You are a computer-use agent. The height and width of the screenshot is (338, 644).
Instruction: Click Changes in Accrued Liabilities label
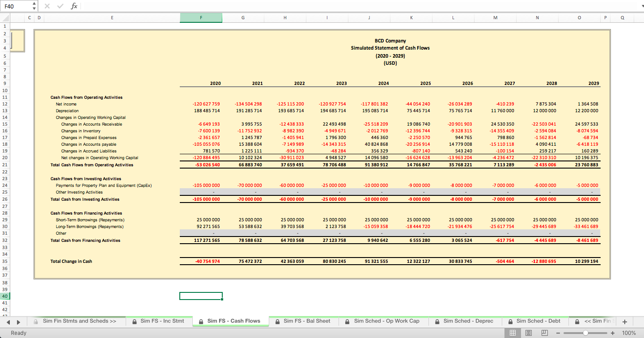click(x=89, y=151)
